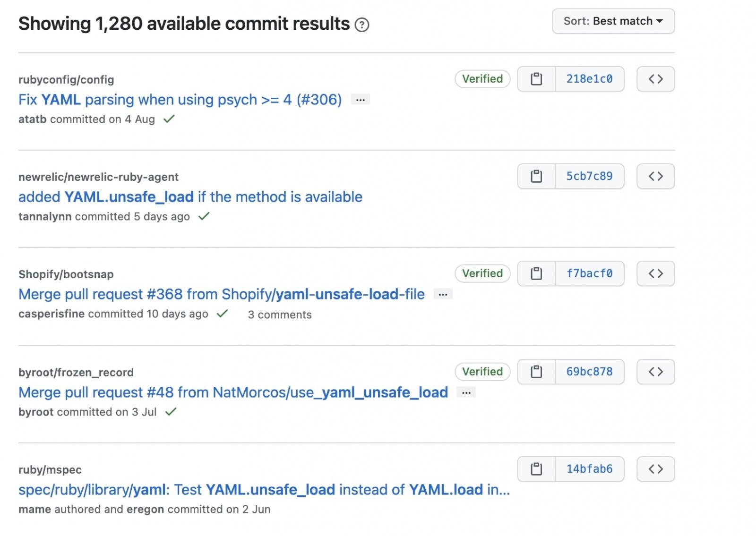Copy the SHA for the newrelic-ruby-agent commit

[x=536, y=176]
